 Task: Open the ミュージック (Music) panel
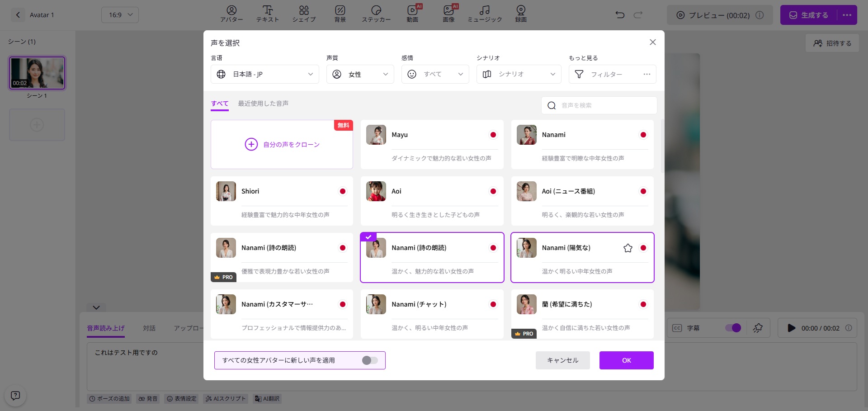point(485,14)
